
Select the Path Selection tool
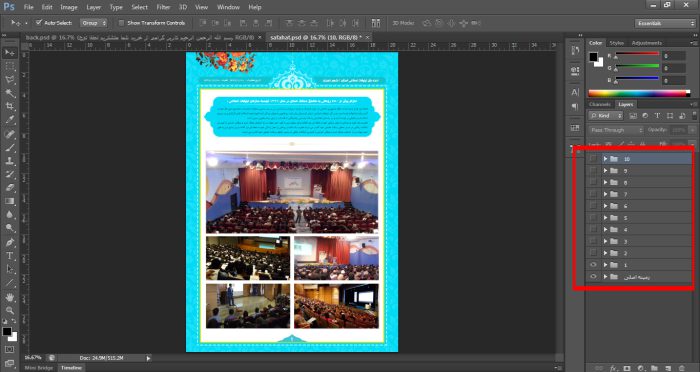click(x=10, y=269)
